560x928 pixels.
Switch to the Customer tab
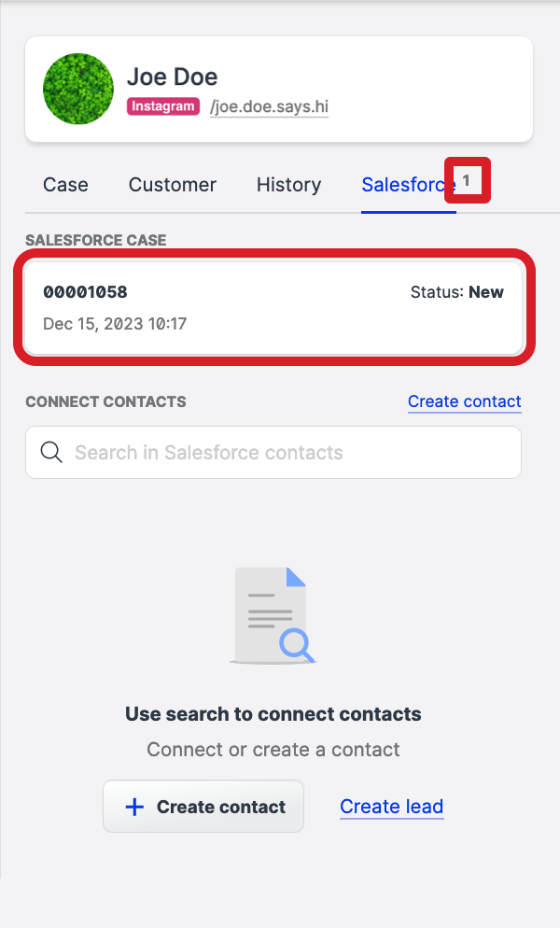pos(172,185)
